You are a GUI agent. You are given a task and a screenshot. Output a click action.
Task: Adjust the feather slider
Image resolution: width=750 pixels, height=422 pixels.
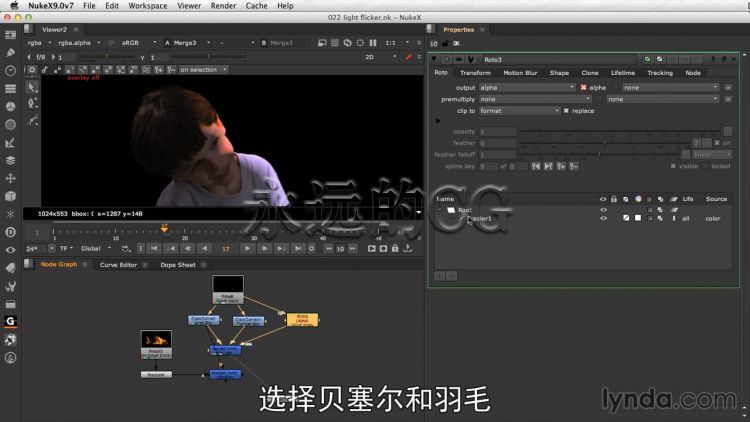[605, 143]
